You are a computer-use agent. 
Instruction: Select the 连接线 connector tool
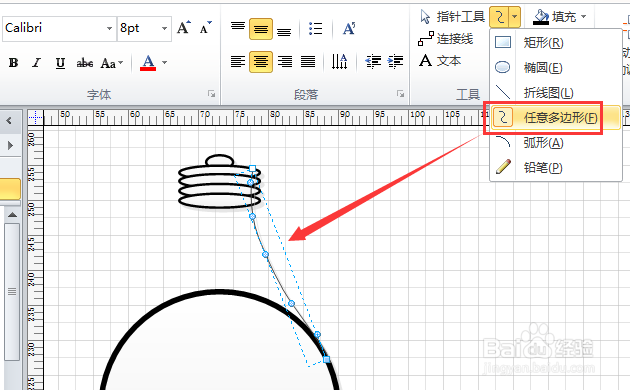pyautogui.click(x=446, y=39)
